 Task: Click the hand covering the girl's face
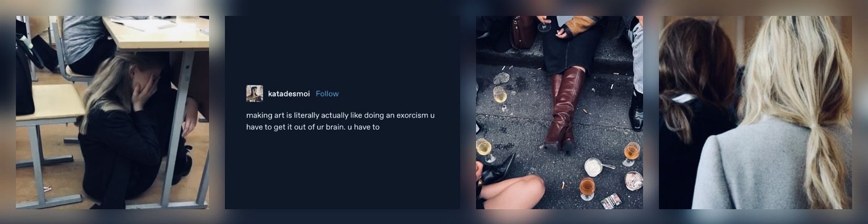143,91
